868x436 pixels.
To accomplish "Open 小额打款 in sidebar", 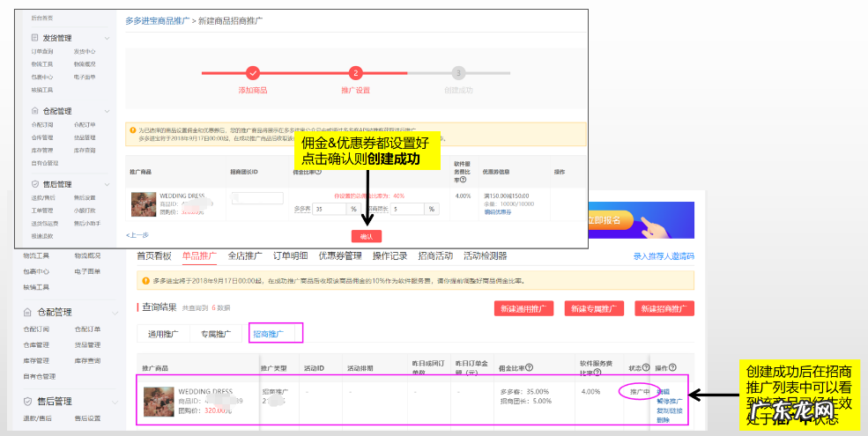I will pyautogui.click(x=85, y=211).
